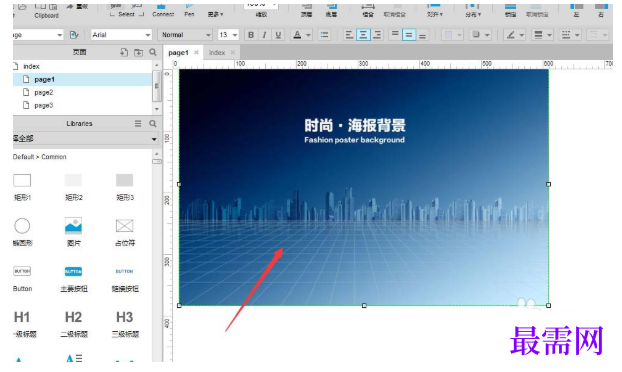Click the Connect tool
622x372 pixels.
click(x=163, y=11)
